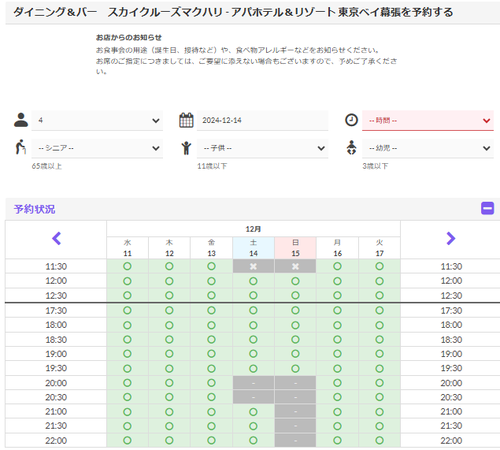Pick the 17:30 slot on Thursday 12
The height and width of the screenshot is (450, 500).
(x=169, y=310)
